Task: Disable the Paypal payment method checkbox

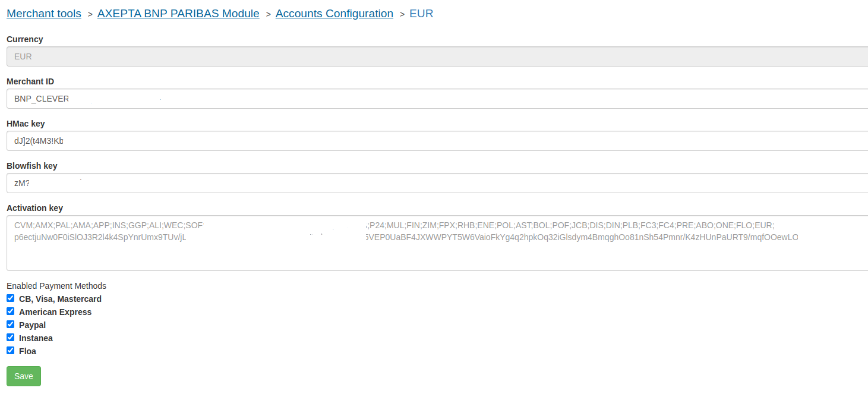Action: [x=10, y=324]
